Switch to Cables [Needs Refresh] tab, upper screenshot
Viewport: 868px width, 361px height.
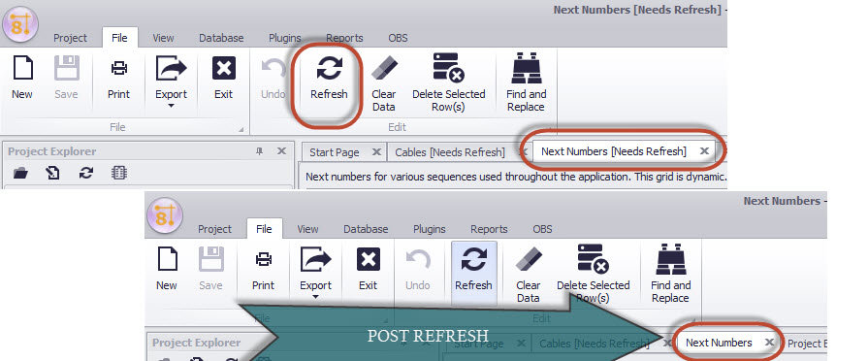point(450,152)
